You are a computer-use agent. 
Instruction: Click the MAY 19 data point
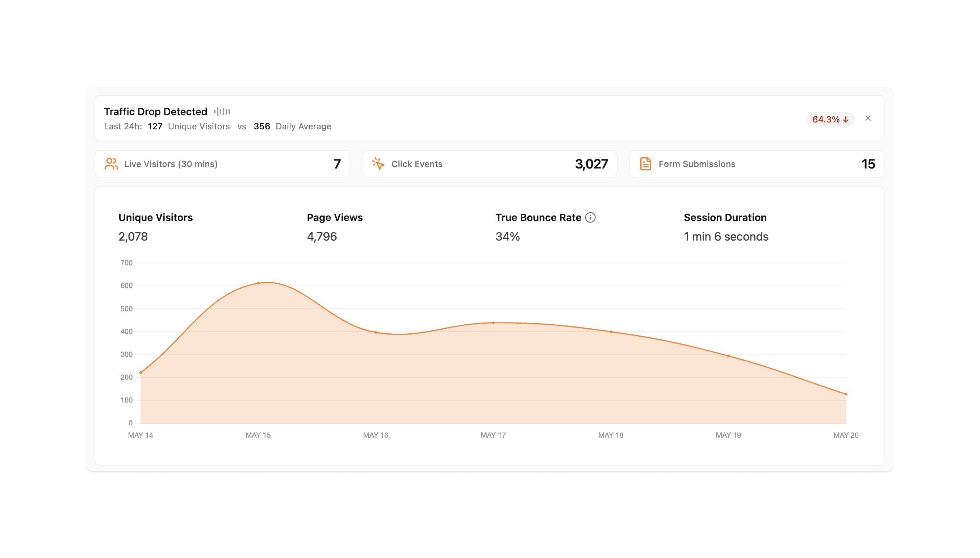point(728,356)
